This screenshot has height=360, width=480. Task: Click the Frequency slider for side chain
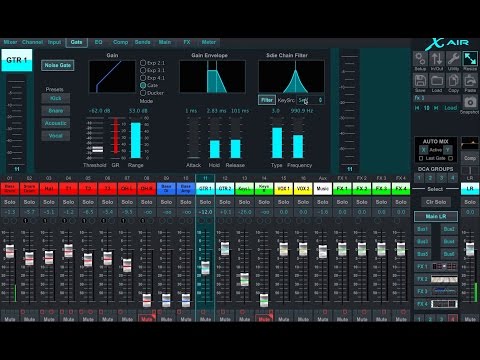coord(298,138)
